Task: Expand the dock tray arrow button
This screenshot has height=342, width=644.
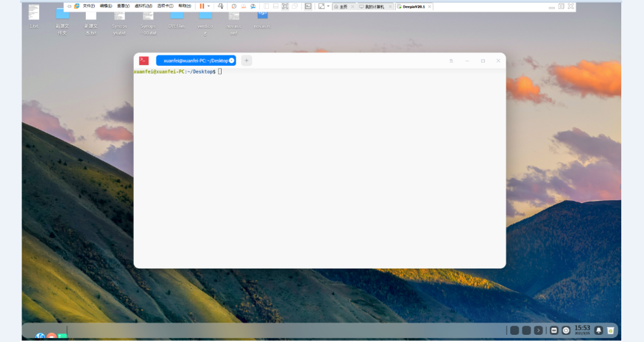Action: coord(538,330)
